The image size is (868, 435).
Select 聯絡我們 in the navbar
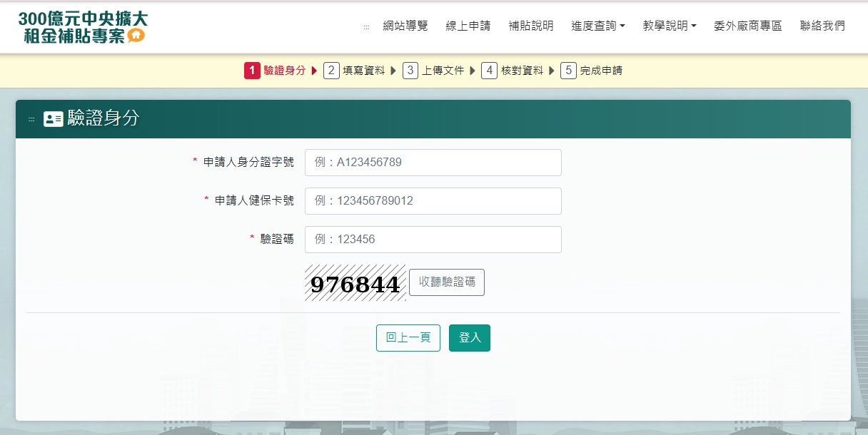tap(822, 26)
